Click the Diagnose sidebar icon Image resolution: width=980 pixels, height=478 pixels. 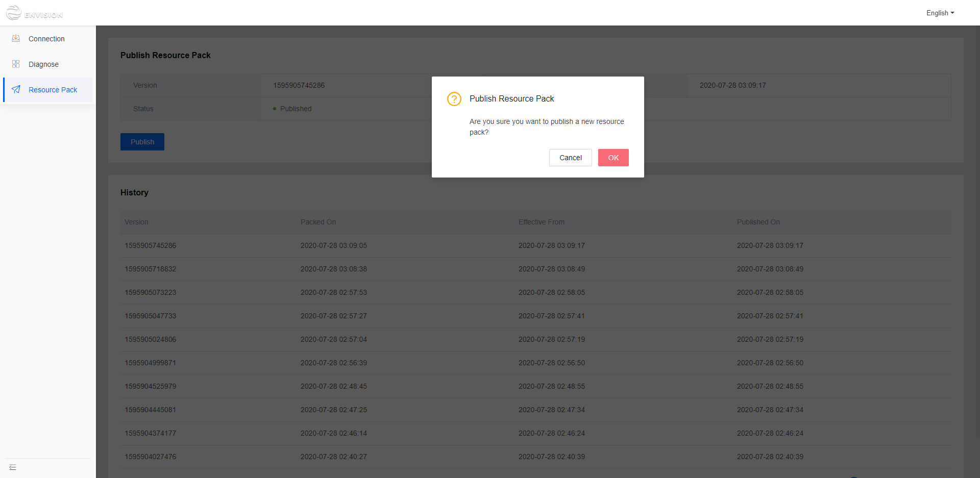[x=16, y=64]
